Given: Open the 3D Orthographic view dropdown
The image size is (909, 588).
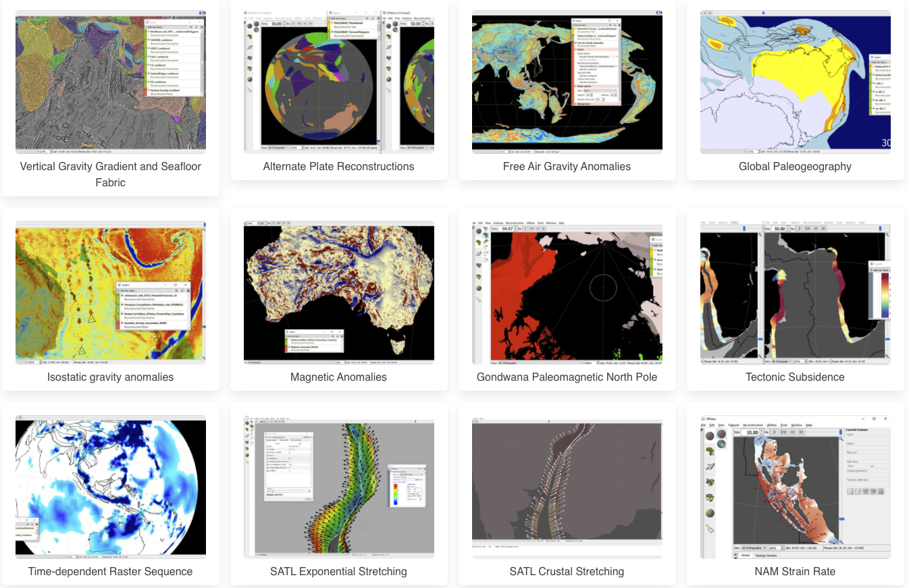Looking at the screenshot, I should pyautogui.click(x=754, y=547).
